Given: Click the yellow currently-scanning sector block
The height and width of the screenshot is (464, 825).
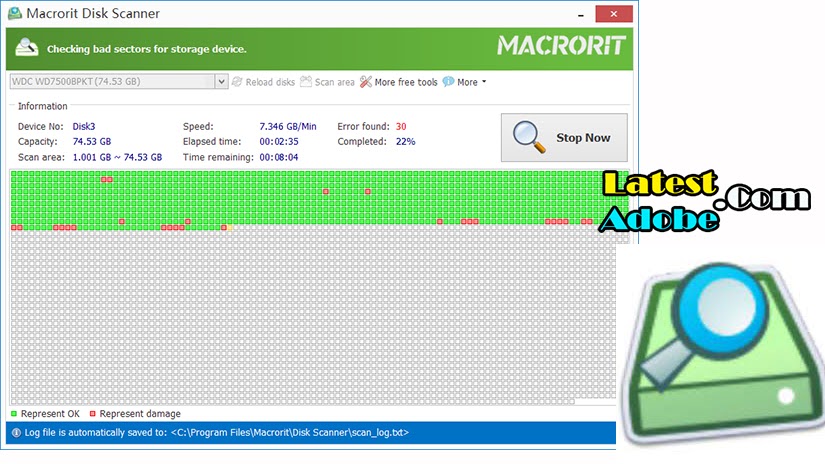Looking at the screenshot, I should click(x=230, y=227).
